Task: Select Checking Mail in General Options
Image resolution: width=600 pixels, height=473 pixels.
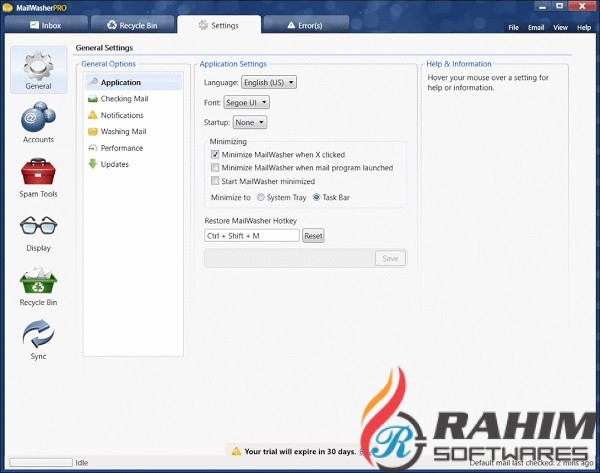Action: pos(133,99)
